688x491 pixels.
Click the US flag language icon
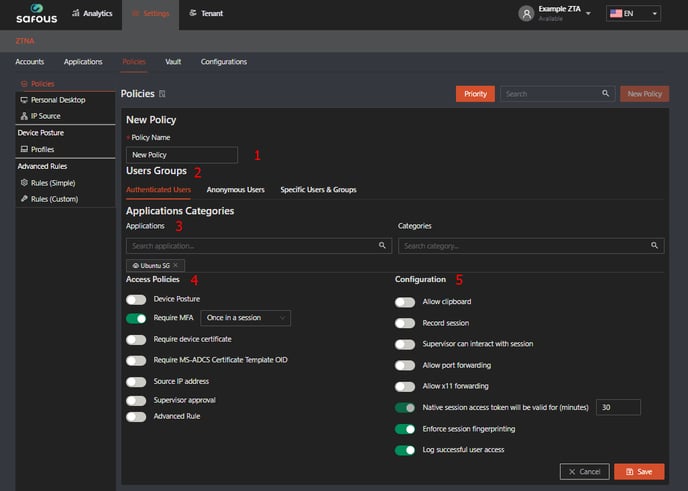pos(616,13)
